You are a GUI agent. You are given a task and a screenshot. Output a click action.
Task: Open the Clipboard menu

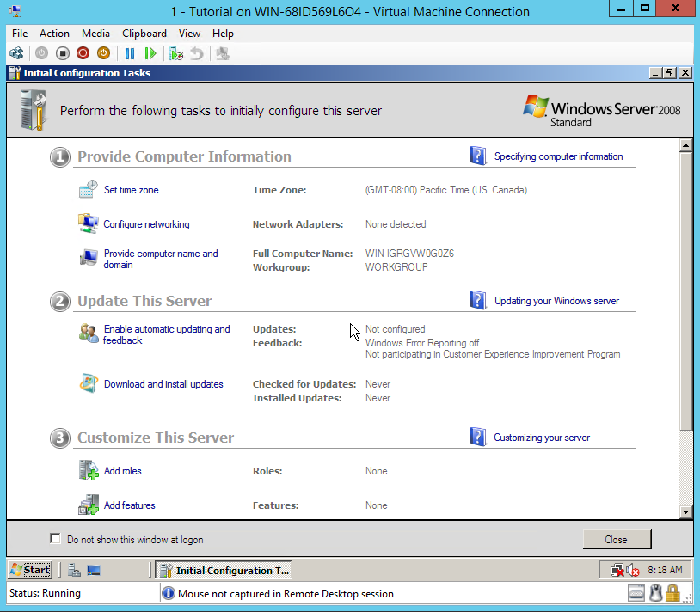click(x=144, y=34)
